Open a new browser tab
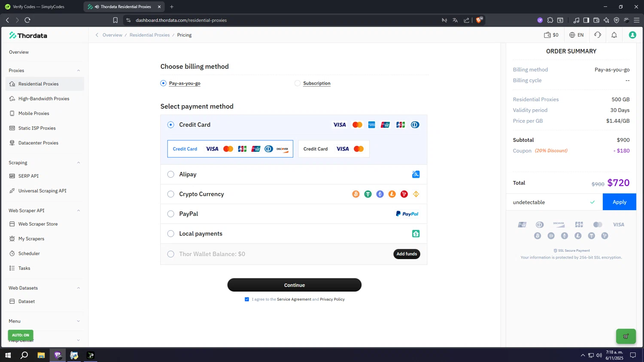Screen dimensions: 644x362 pyautogui.click(x=172, y=7)
